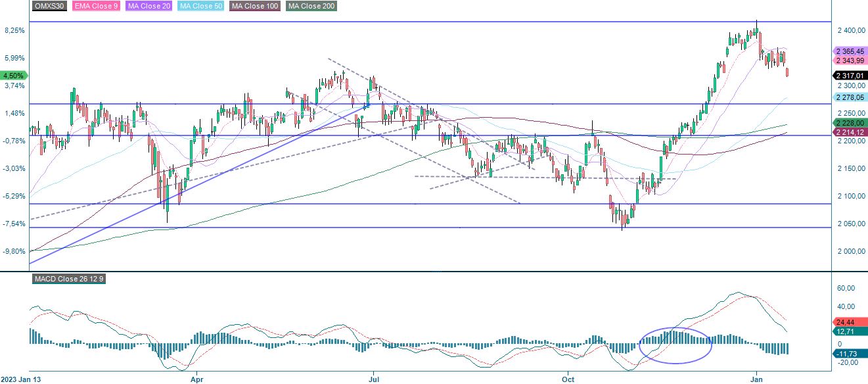868x384 pixels.
Task: Click the MA 200 value tag 2 228,00
Action: (852, 123)
